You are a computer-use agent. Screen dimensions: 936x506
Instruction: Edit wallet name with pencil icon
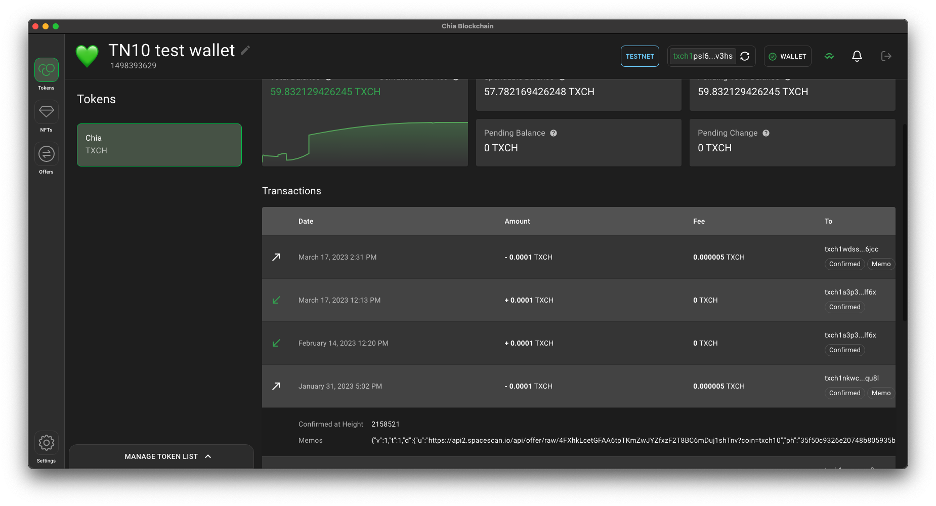pyautogui.click(x=245, y=51)
